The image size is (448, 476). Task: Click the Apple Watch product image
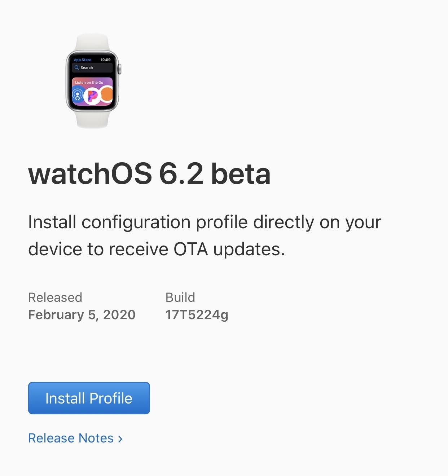tap(93, 81)
